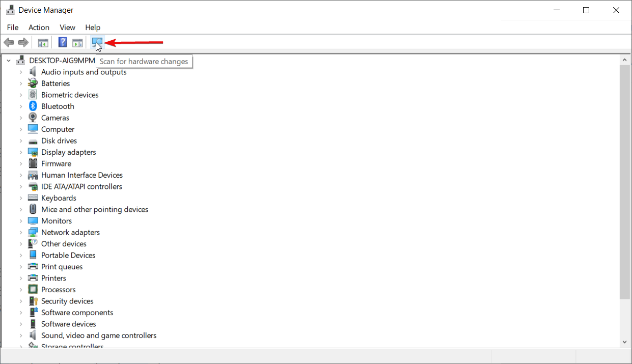This screenshot has width=632, height=364.
Task: Select the Print queues label
Action: pos(62,267)
